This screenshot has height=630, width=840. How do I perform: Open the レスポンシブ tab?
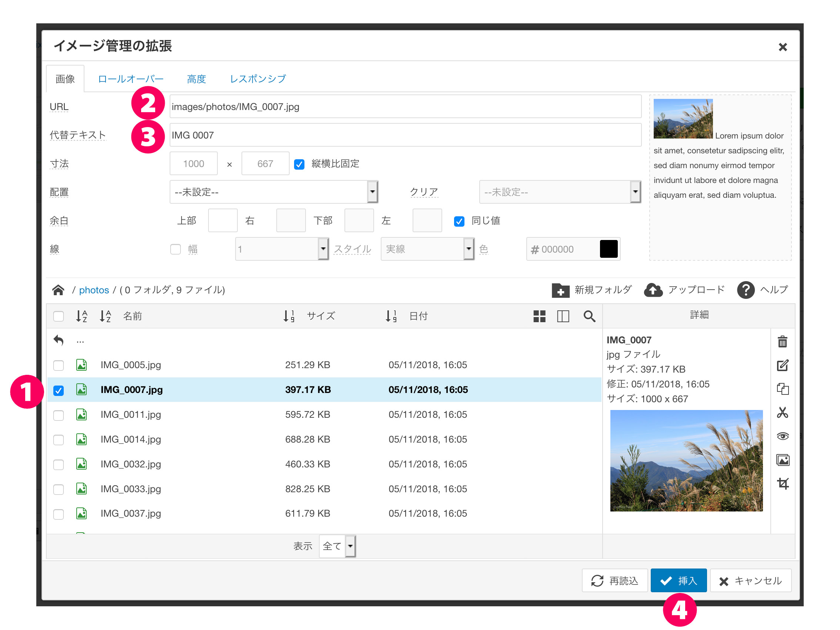258,79
